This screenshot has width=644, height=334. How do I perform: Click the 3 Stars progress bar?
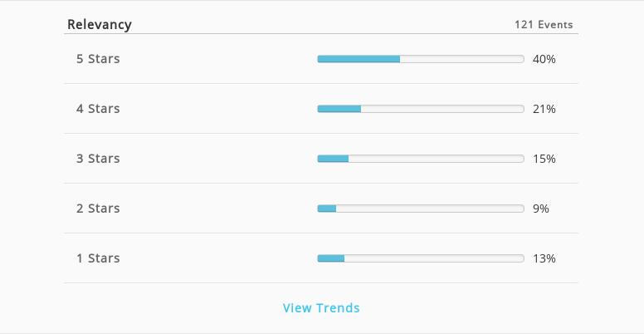coord(421,159)
